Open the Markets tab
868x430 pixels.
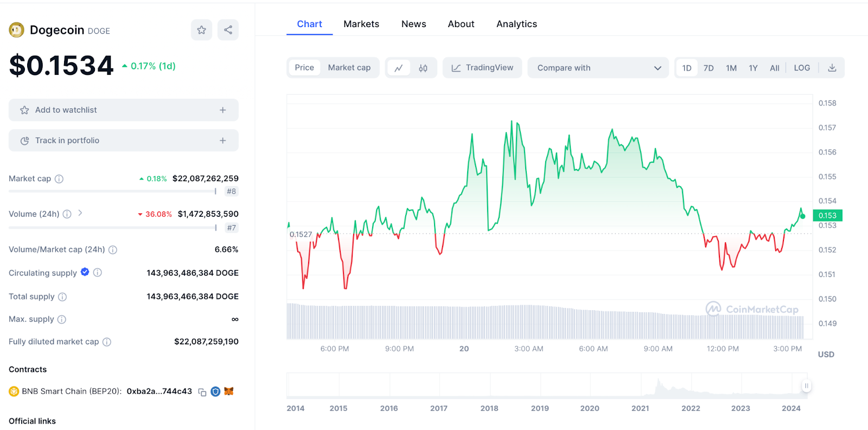[361, 24]
